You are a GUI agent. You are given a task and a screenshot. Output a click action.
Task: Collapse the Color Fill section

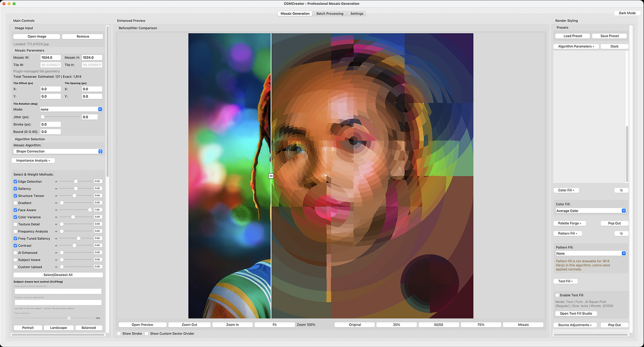pos(566,190)
